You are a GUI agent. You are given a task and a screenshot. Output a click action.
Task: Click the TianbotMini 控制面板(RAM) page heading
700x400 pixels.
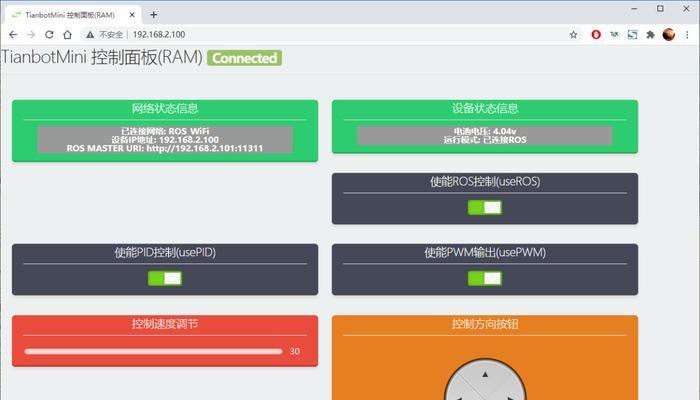(102, 58)
